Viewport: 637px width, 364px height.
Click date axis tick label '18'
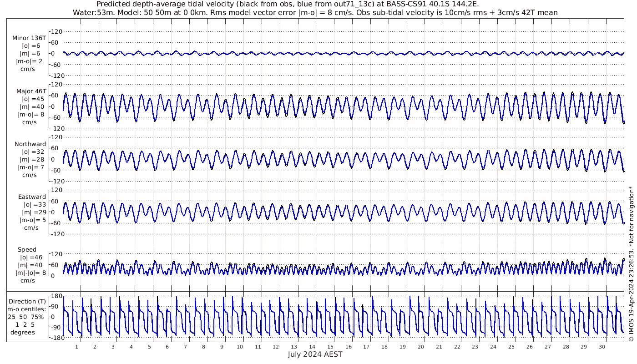point(384,347)
